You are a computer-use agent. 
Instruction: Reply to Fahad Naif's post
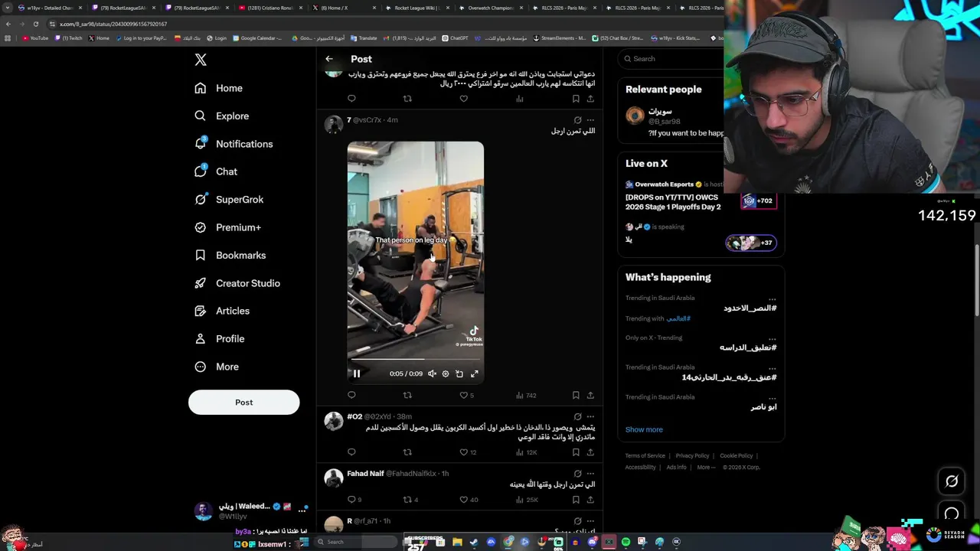pos(354,500)
